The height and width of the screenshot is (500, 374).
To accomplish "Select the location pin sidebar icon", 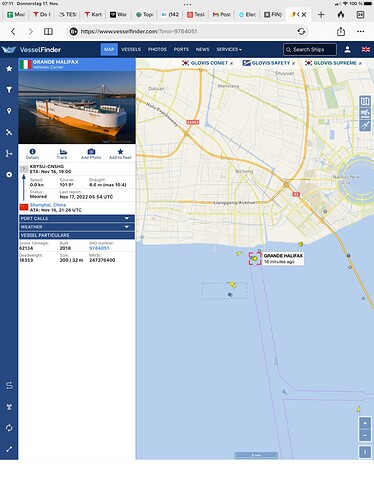I will (9, 111).
